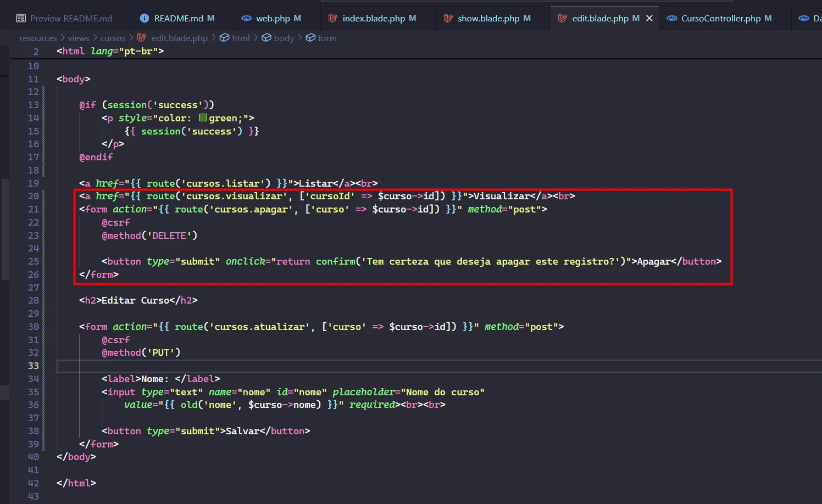
Task: Click the Preview README.md tab icon
Action: 21,18
